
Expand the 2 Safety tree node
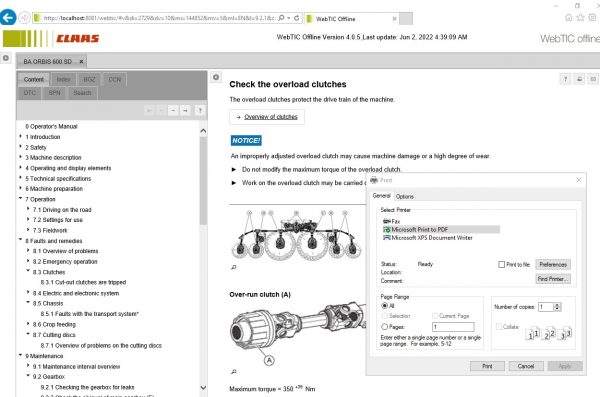click(21, 147)
